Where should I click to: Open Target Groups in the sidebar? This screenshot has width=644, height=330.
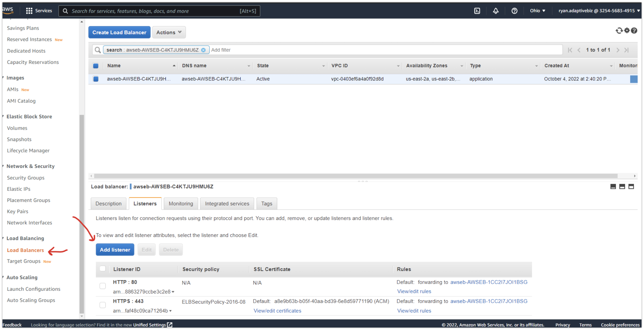tap(24, 261)
